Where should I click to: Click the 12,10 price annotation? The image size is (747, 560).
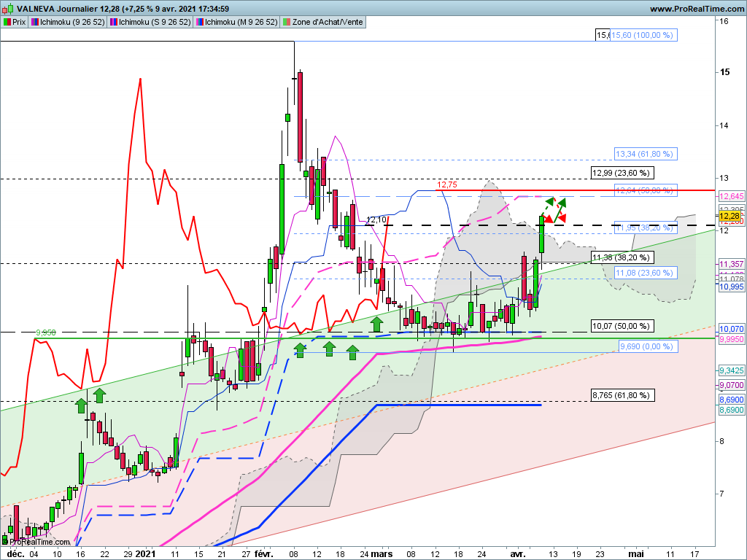(x=376, y=219)
